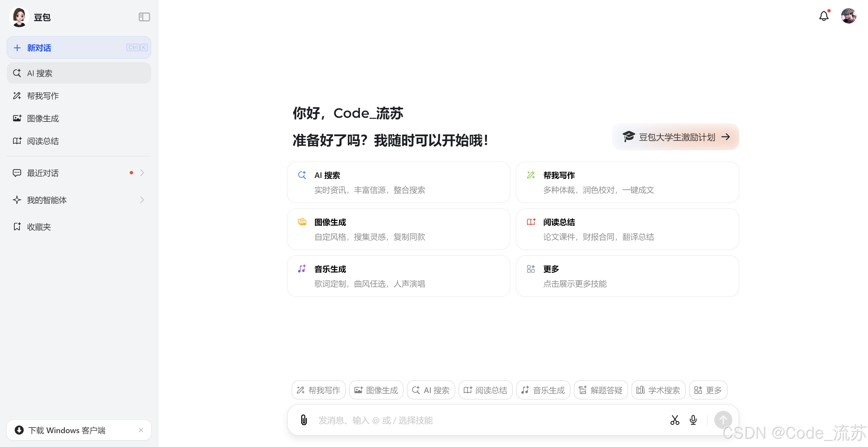Open 收藏夹 in the sidebar
The width and height of the screenshot is (868, 447).
[x=39, y=227]
